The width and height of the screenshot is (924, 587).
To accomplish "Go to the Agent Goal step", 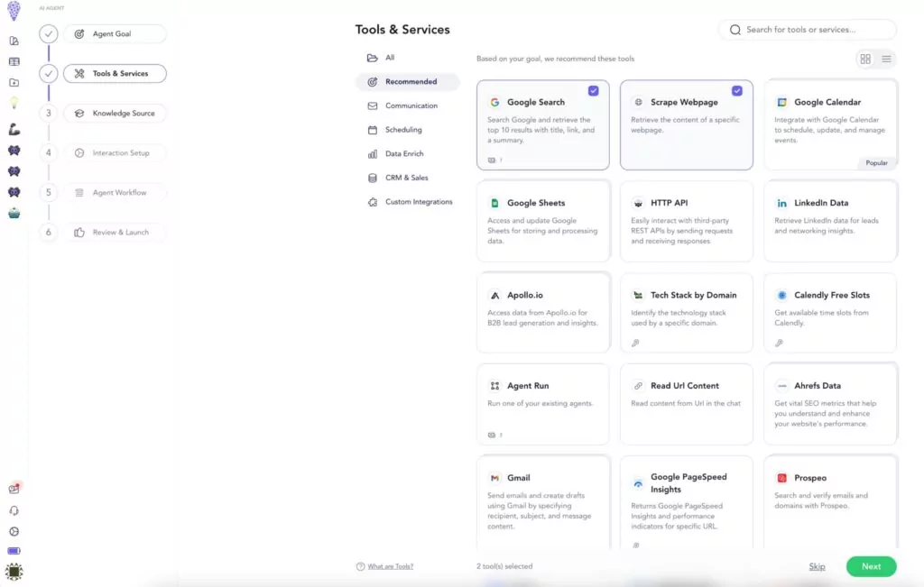I will pos(115,34).
